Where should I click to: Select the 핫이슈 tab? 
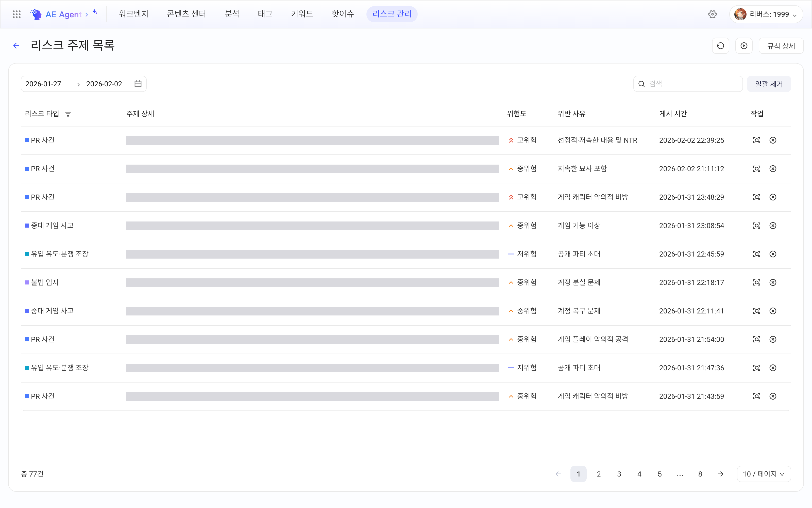343,14
